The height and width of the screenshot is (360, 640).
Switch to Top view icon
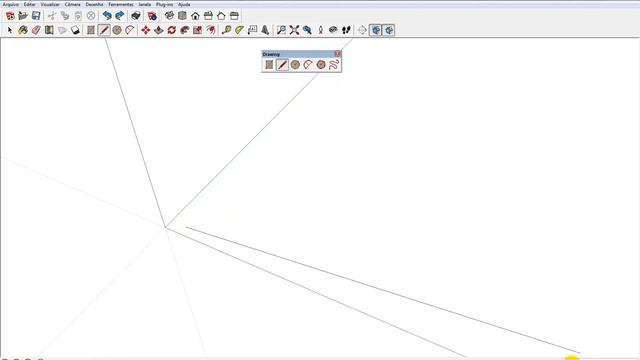pyautogui.click(x=182, y=16)
